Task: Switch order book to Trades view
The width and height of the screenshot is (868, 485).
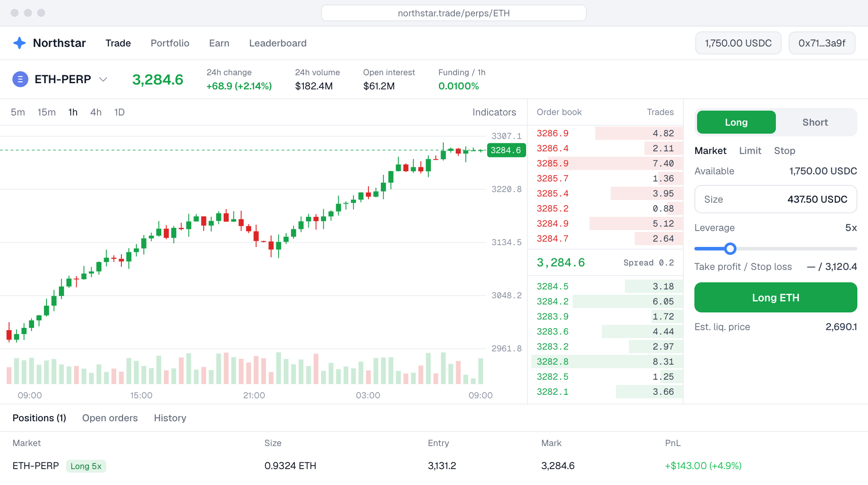Action: point(660,112)
